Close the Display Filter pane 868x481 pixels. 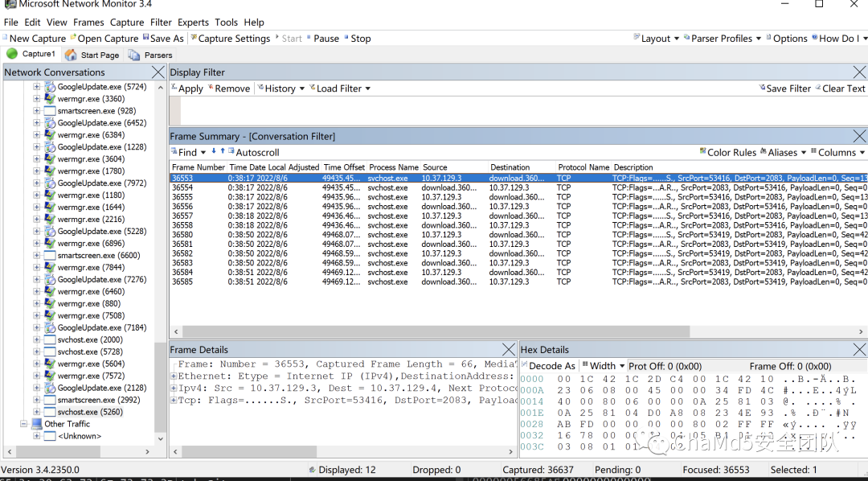[860, 72]
